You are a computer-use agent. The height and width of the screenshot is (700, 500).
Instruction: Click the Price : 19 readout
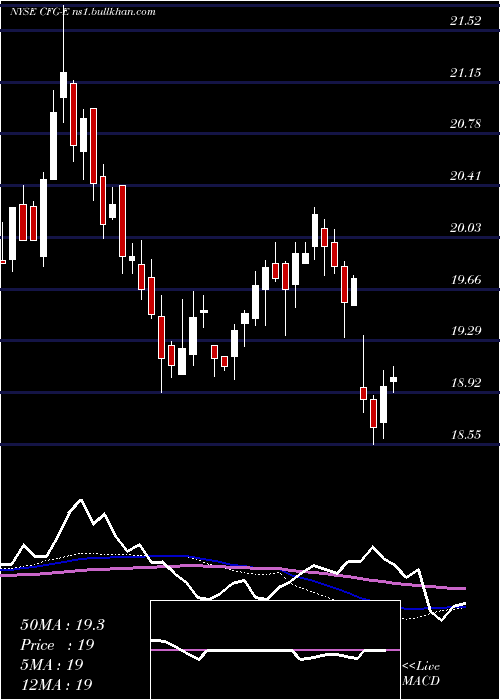coord(58,645)
